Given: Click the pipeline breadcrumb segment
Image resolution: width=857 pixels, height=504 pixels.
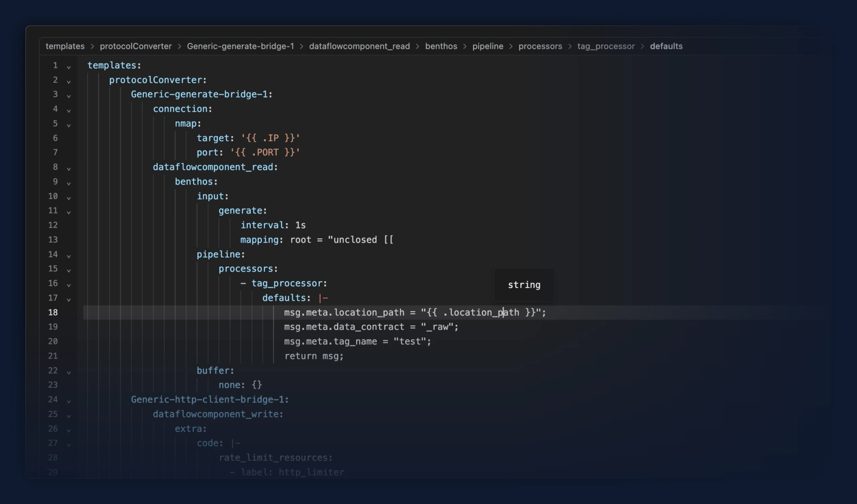Looking at the screenshot, I should point(488,46).
